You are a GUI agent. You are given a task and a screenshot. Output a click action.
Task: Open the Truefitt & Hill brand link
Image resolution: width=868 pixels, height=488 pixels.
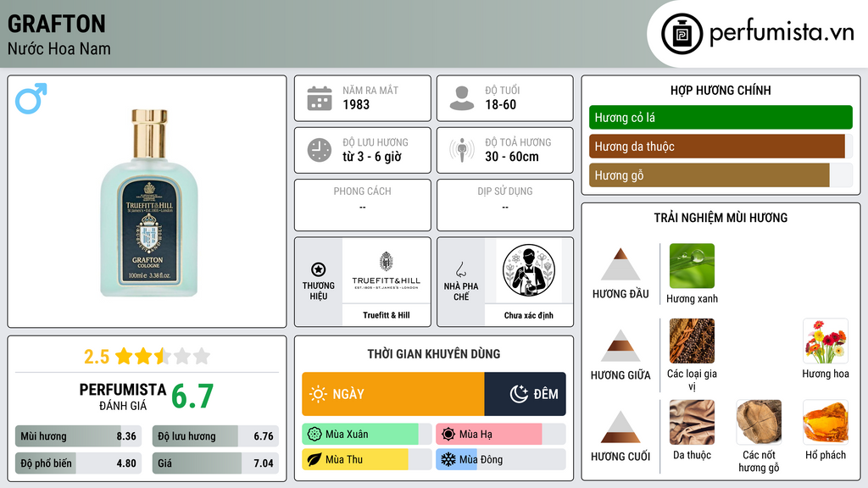click(x=387, y=315)
